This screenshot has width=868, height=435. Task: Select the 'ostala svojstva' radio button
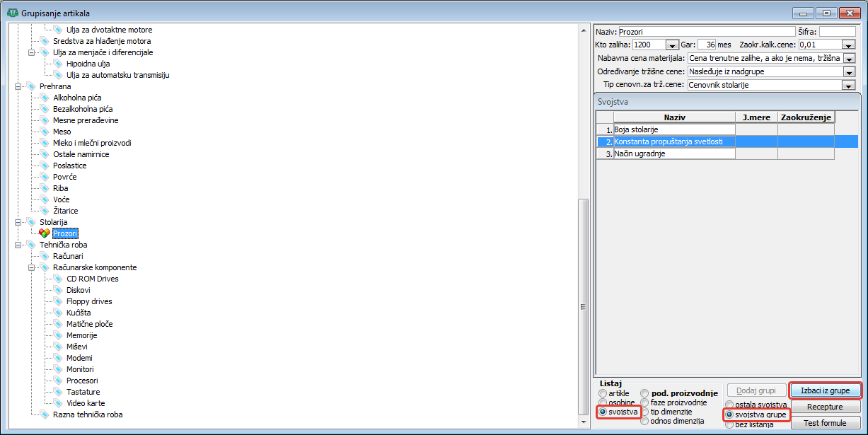click(x=729, y=404)
